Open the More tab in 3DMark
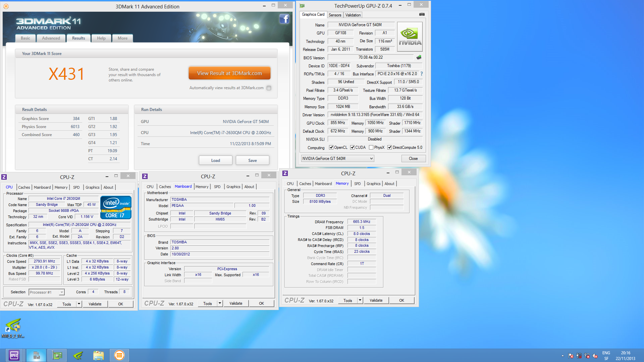This screenshot has height=362, width=644. click(x=122, y=38)
